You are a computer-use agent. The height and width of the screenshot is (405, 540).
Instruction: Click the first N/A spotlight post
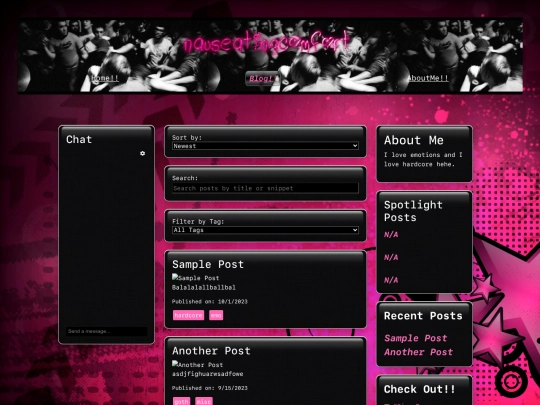[x=391, y=235]
